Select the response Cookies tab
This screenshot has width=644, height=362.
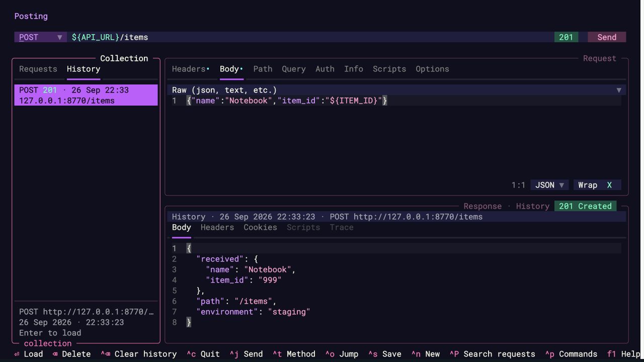[x=260, y=227]
